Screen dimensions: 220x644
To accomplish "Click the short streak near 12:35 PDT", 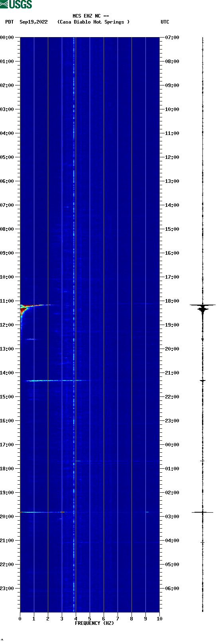I will [31, 339].
